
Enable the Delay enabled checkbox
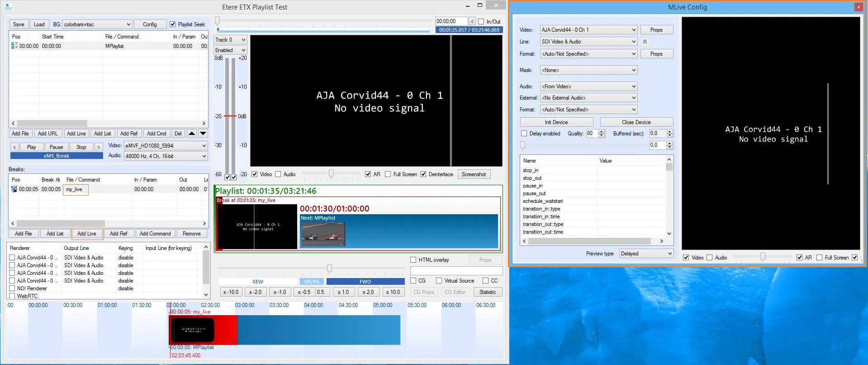[524, 134]
